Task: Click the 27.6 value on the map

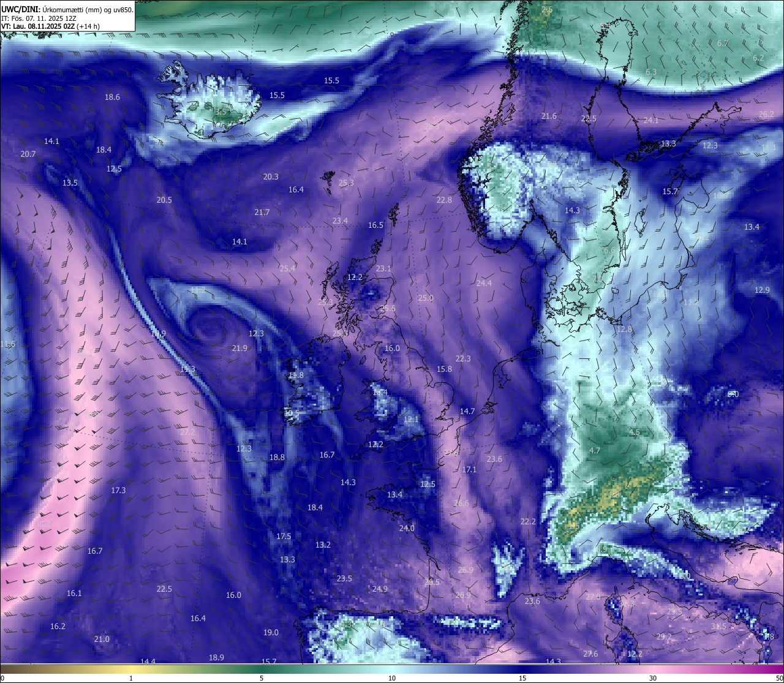Action: point(590,654)
